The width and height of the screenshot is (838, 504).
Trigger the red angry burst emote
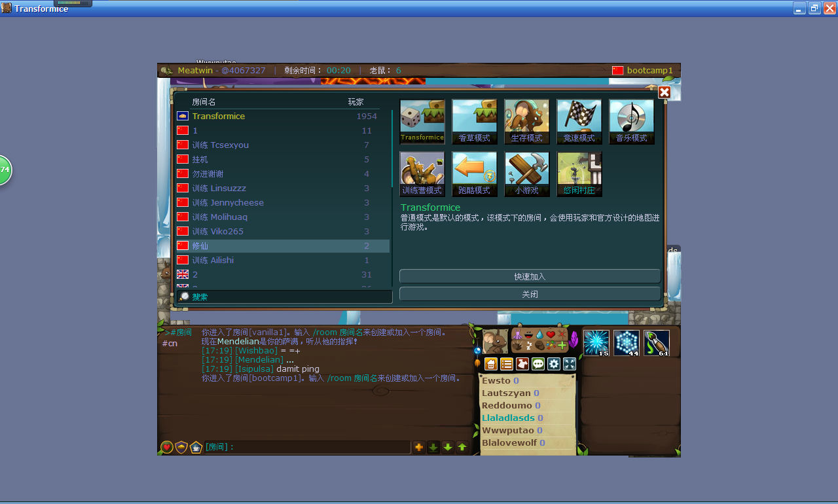tap(562, 334)
